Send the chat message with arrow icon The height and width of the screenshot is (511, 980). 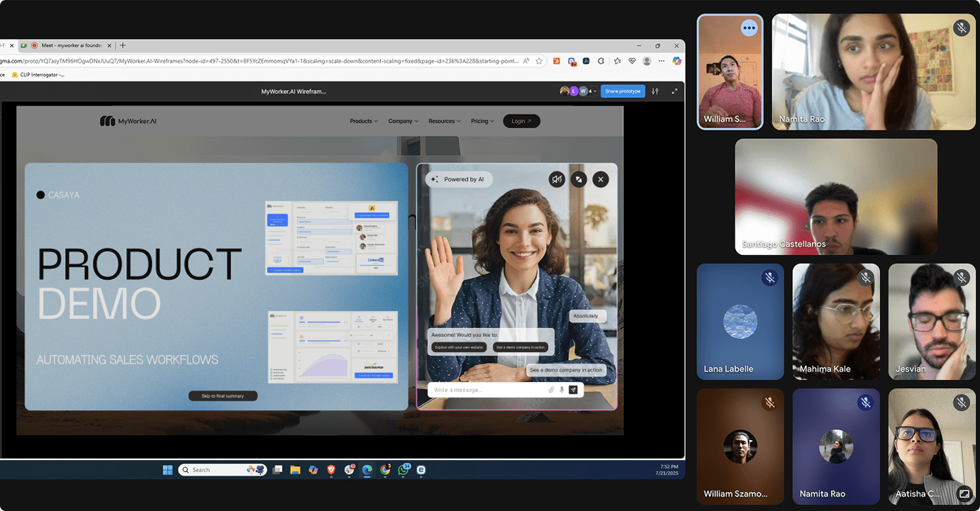pyautogui.click(x=573, y=390)
